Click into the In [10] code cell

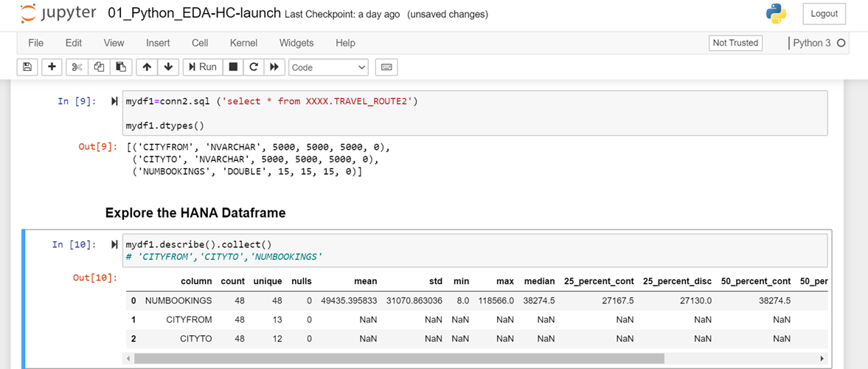(x=475, y=250)
